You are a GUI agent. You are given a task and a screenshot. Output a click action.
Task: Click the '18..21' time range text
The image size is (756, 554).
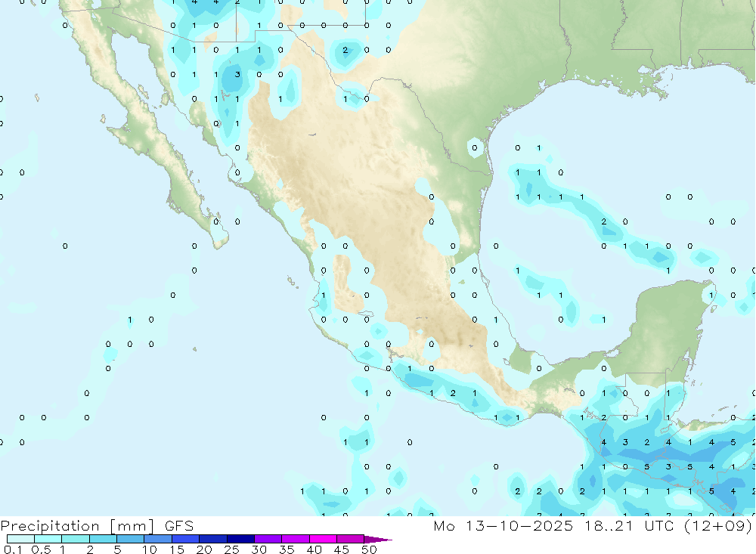click(609, 525)
